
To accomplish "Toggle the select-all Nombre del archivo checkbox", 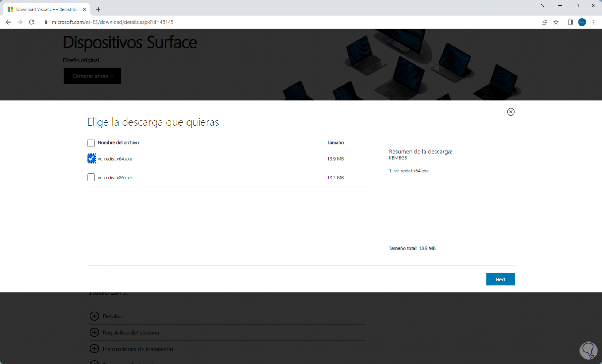I will [x=91, y=143].
